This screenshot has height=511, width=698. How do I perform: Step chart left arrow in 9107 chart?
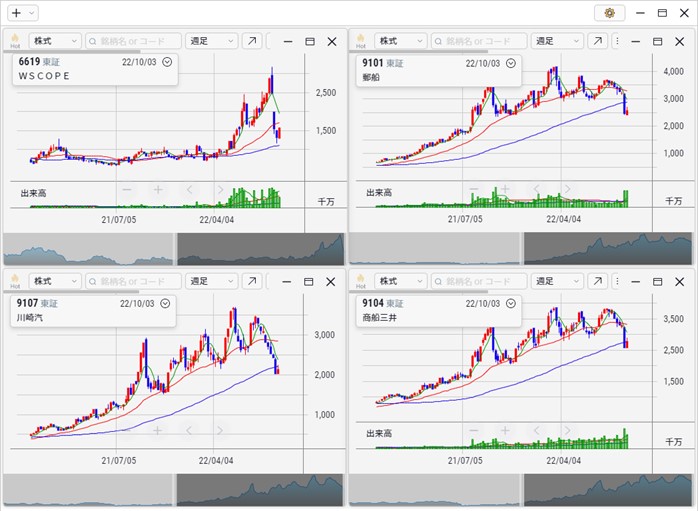189,430
